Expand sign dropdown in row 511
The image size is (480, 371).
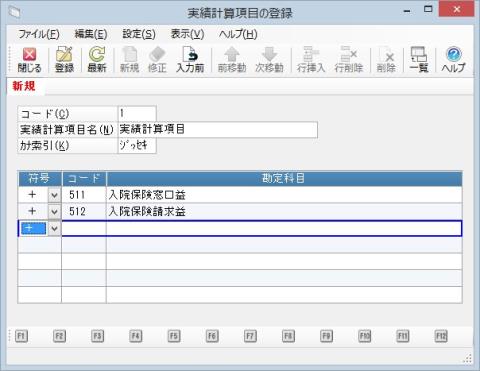tap(54, 195)
